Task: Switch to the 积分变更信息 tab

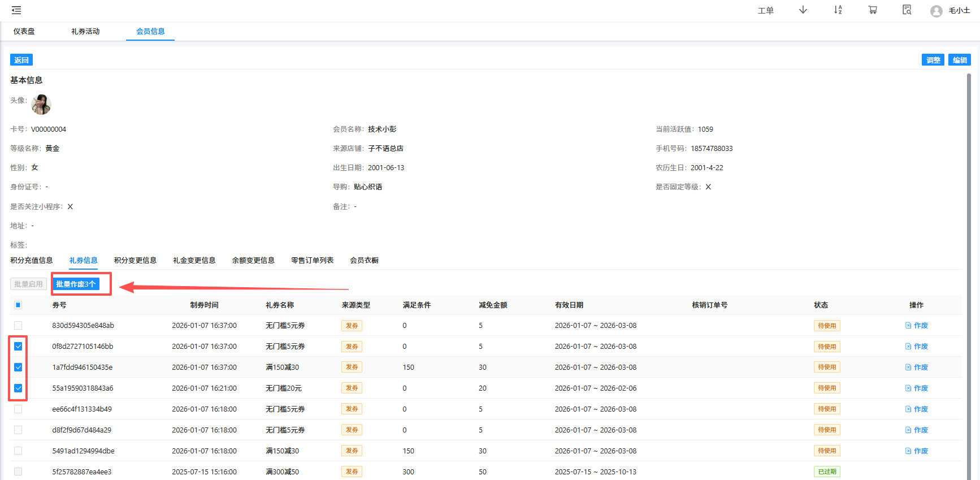Action: click(135, 261)
